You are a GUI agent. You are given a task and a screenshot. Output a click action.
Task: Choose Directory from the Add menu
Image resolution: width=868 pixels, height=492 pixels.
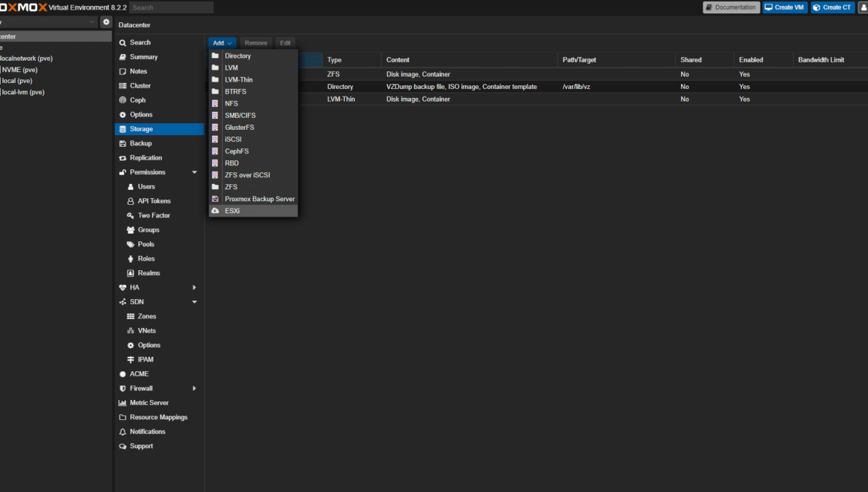(x=253, y=56)
